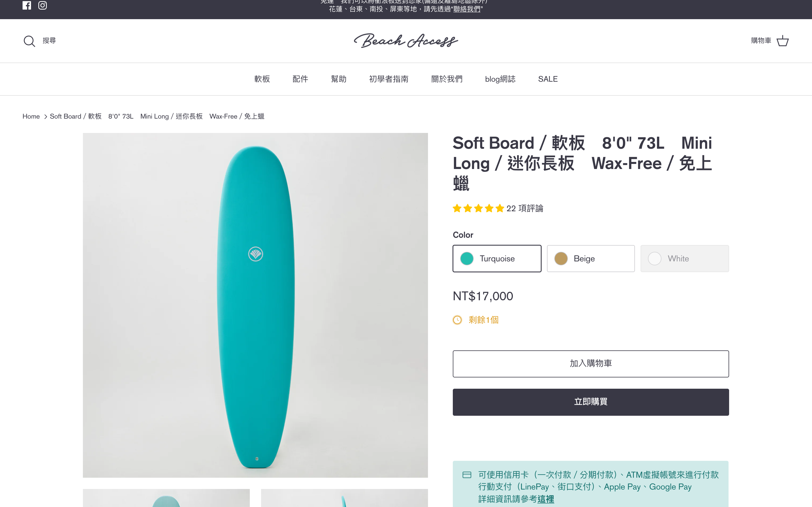Viewport: 812px width, 507px height.
Task: Open the 軟板 navigation menu
Action: coord(262,79)
